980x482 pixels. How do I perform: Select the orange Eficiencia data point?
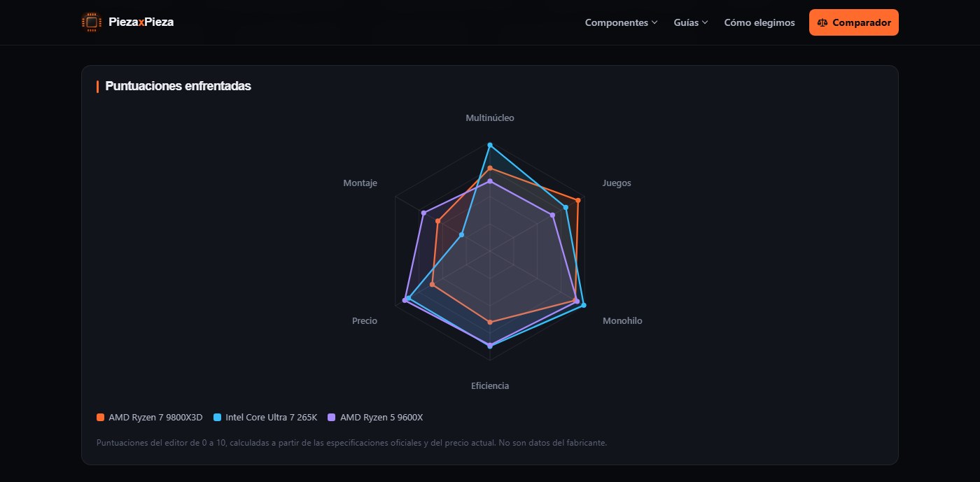click(490, 322)
